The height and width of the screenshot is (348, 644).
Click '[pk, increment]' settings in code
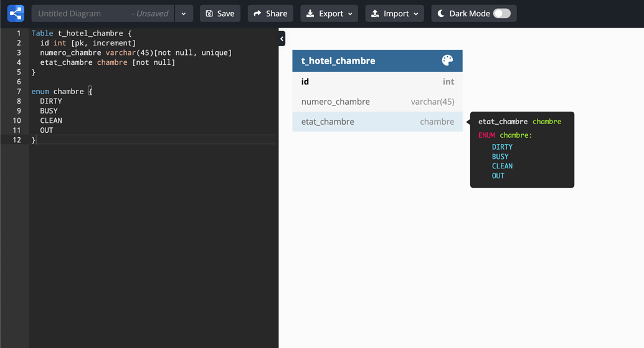(x=103, y=43)
